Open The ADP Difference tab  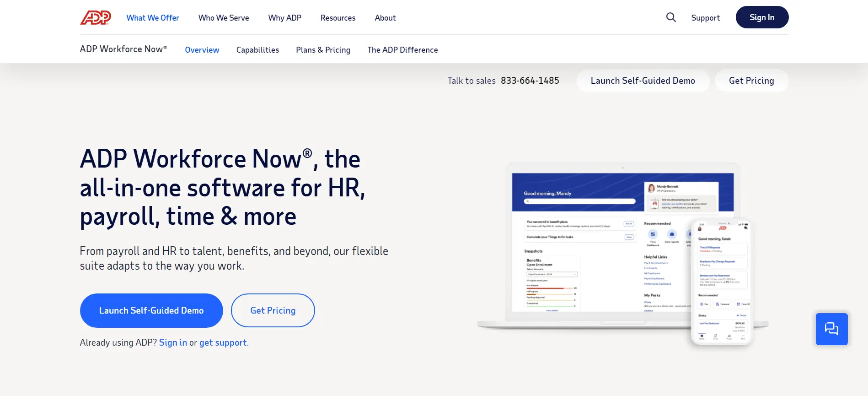(402, 50)
